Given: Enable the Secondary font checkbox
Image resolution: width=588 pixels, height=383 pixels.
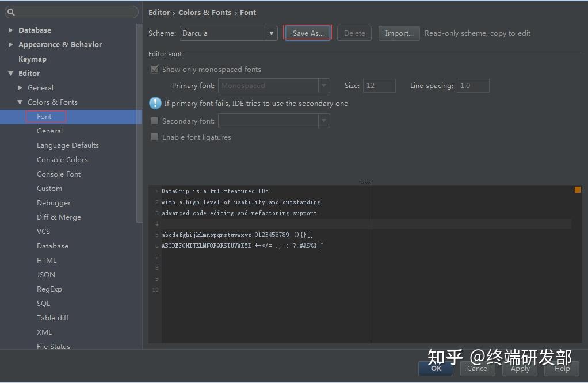Looking at the screenshot, I should pyautogui.click(x=154, y=121).
